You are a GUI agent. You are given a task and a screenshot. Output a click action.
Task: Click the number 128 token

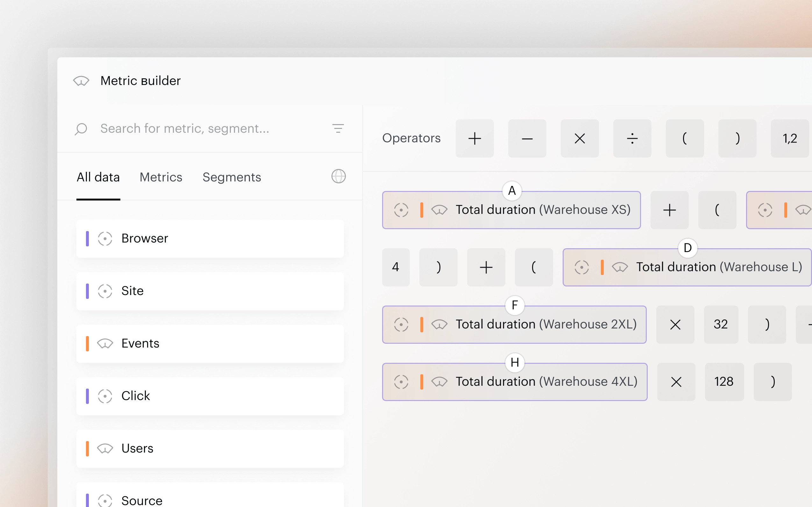point(724,382)
